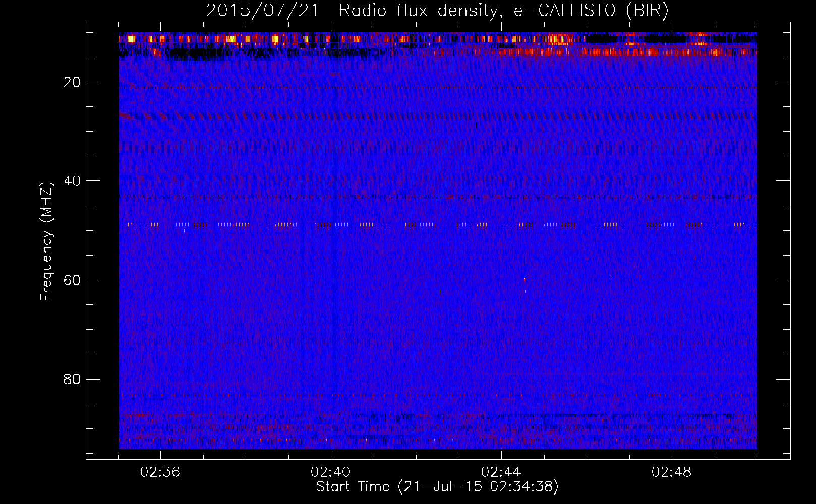
Task: Click the 02:36 time tick label
Action: 160,472
